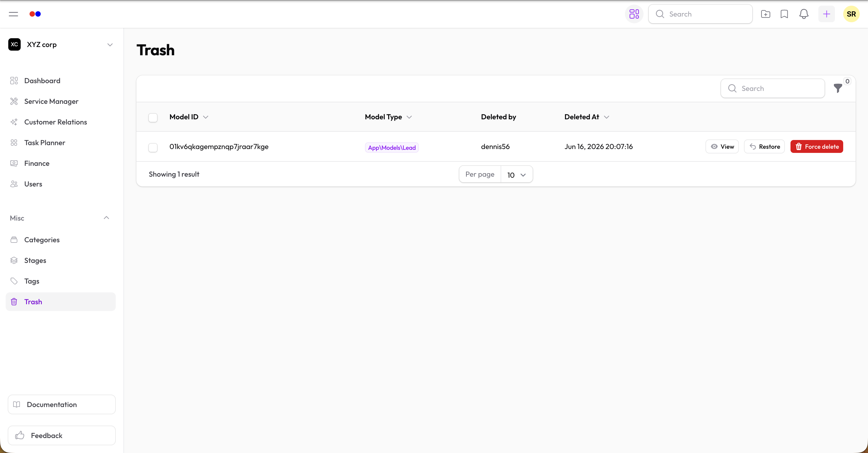Open Stages under Misc

click(x=61, y=260)
